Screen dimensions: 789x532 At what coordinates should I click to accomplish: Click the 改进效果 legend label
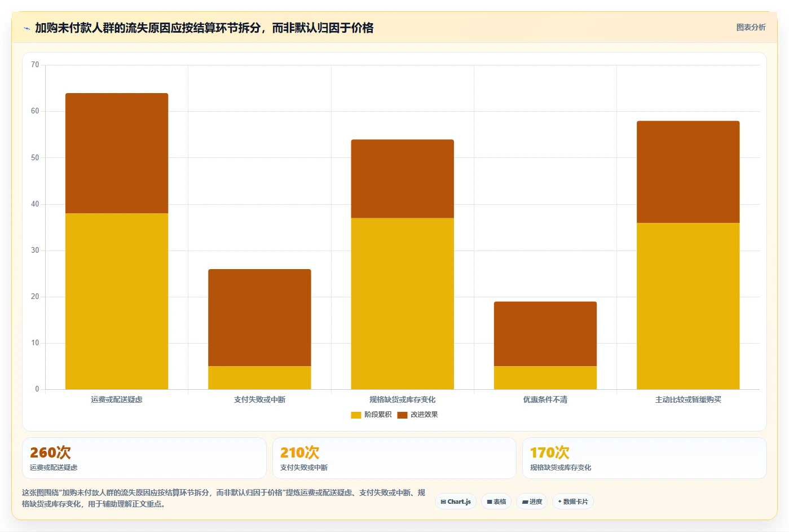(424, 415)
